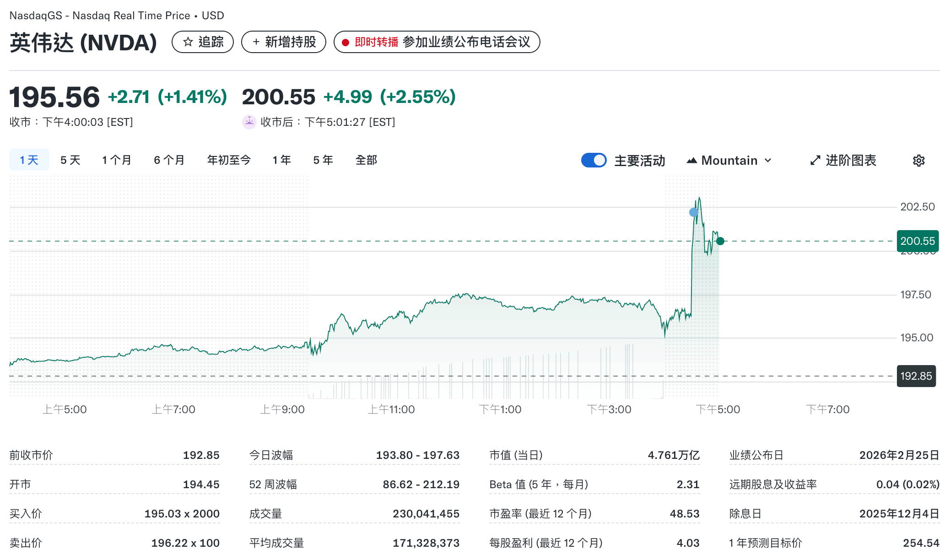
Task: Click the 192.85 previous close axis label
Action: point(916,376)
